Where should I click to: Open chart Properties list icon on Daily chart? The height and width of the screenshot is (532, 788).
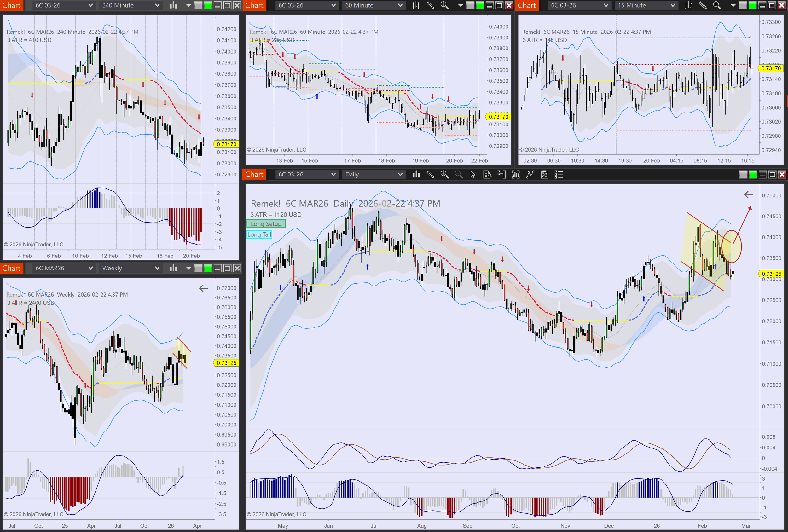pyautogui.click(x=558, y=175)
